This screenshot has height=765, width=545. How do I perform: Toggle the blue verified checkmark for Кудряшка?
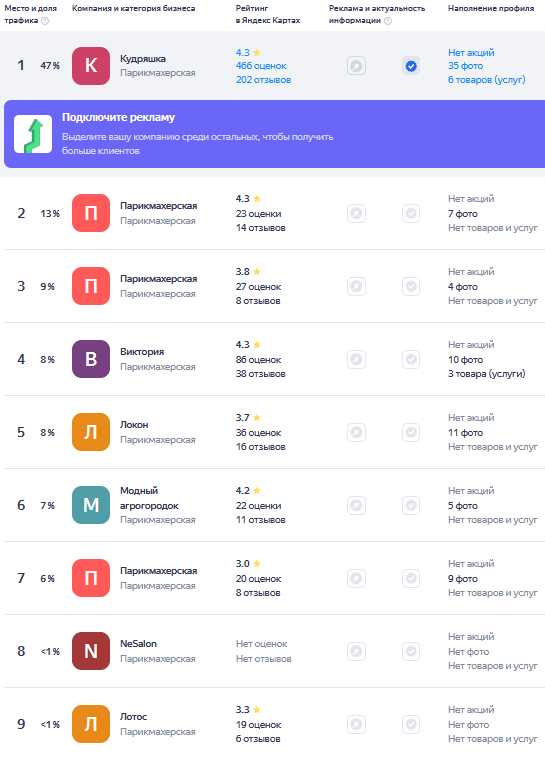pos(411,66)
